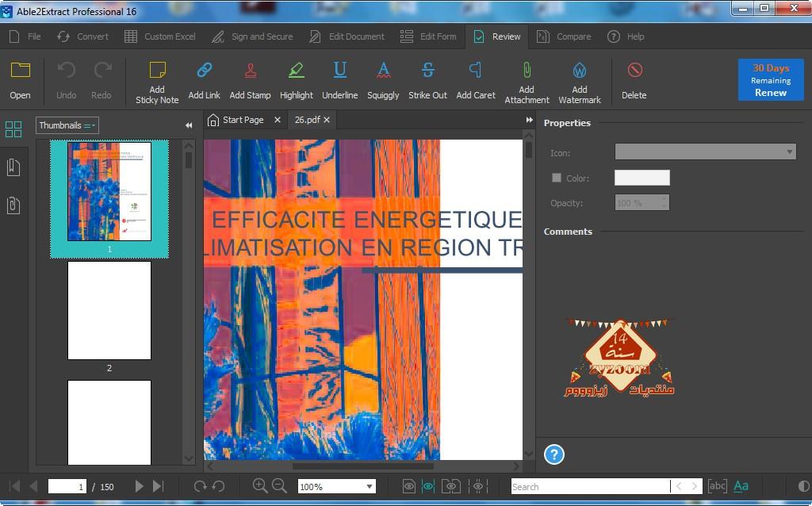Screen dimensions: 812x506
Task: Jump to the last page
Action: point(158,486)
